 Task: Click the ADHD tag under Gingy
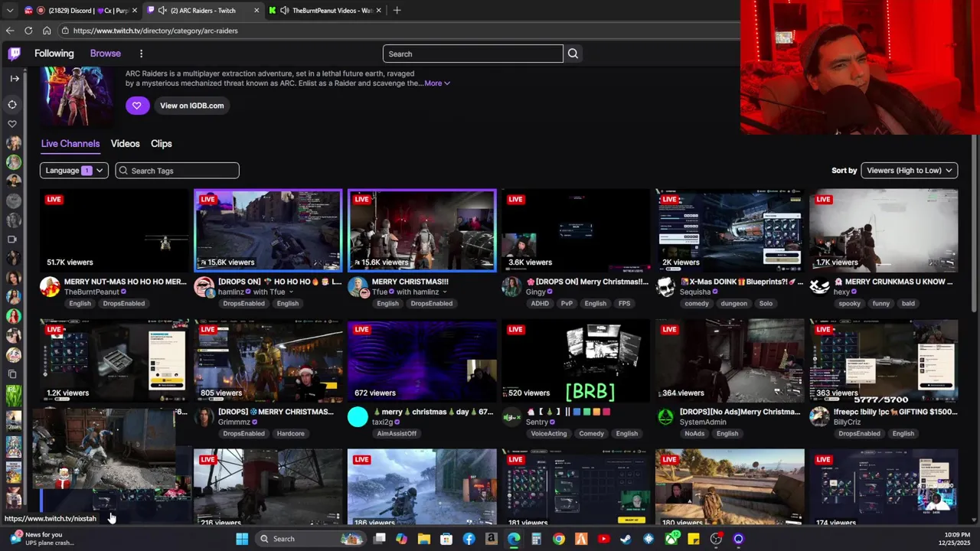point(540,304)
